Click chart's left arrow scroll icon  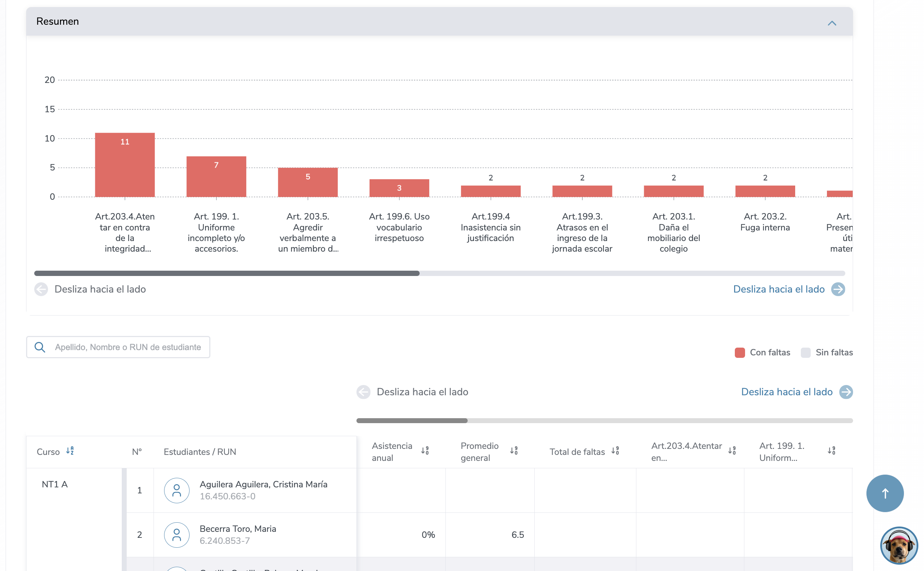[41, 289]
